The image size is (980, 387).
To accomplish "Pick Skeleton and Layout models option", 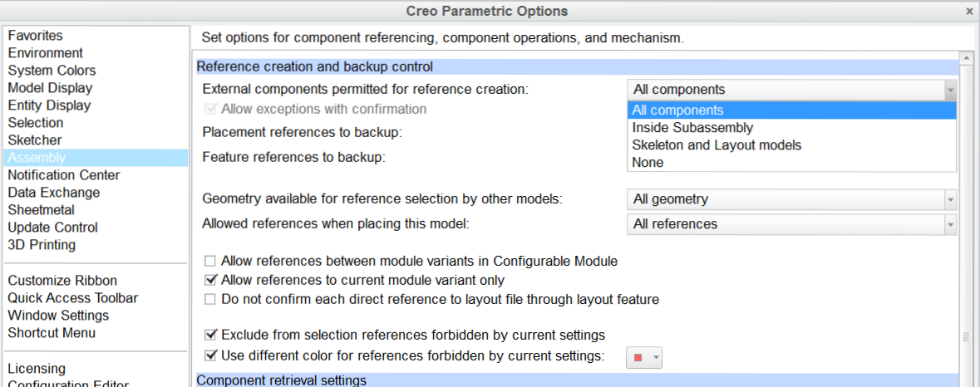I will [792, 145].
